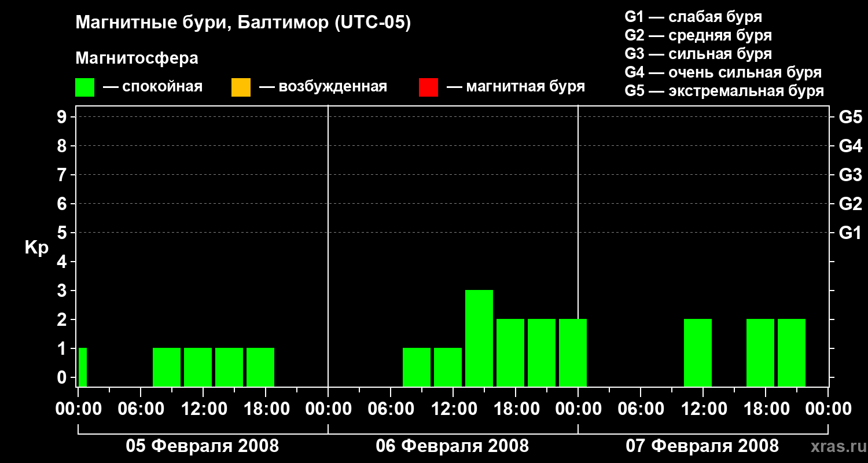Click the G1 label on right axis

tap(850, 233)
